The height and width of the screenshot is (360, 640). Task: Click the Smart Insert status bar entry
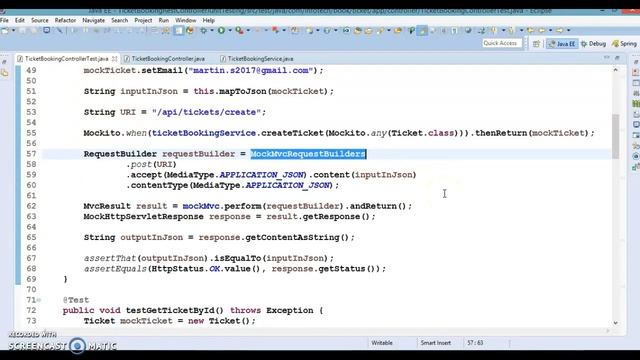(436, 343)
